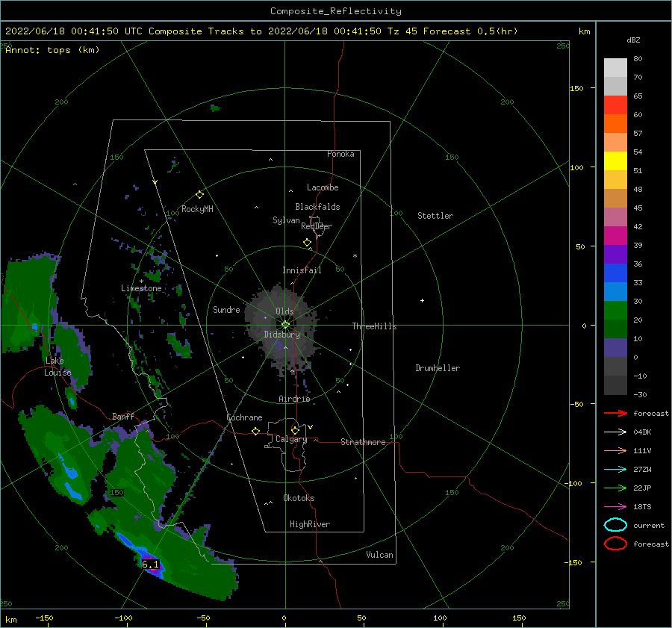672x628 pixels.
Task: Select the Strathmore label
Action: pyautogui.click(x=363, y=442)
